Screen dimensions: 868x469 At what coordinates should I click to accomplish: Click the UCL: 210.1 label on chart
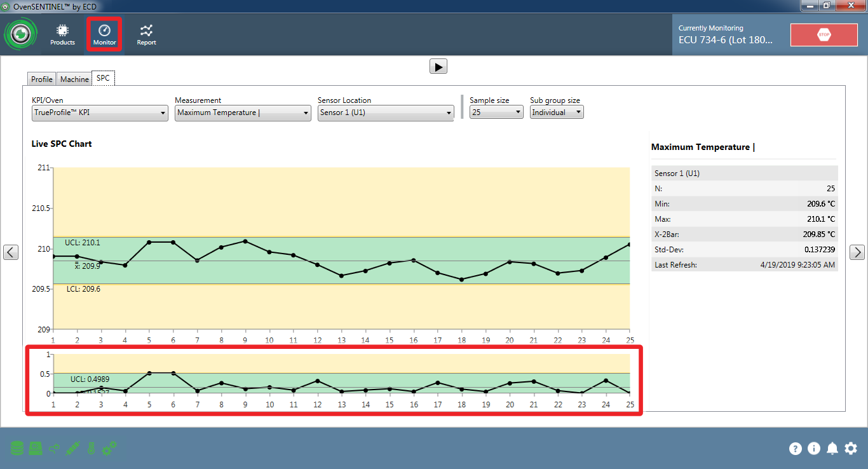pyautogui.click(x=83, y=243)
